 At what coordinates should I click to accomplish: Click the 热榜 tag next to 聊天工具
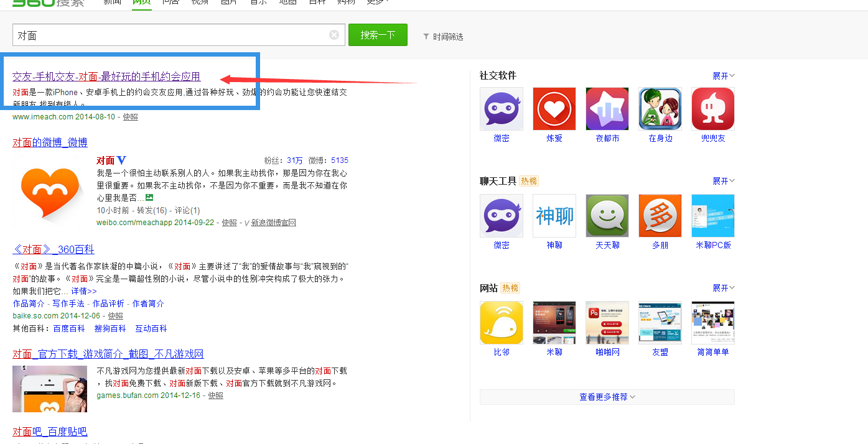[529, 181]
